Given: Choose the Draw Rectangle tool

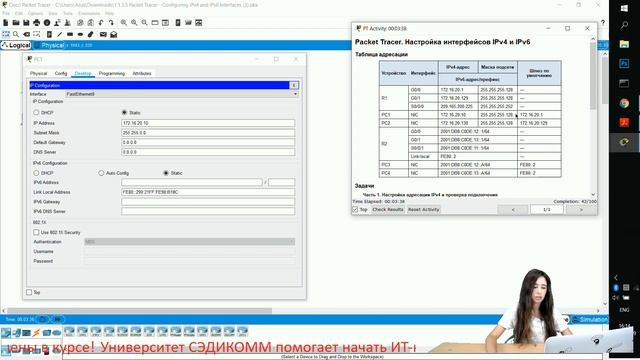Looking at the screenshot, I should tap(70, 34).
